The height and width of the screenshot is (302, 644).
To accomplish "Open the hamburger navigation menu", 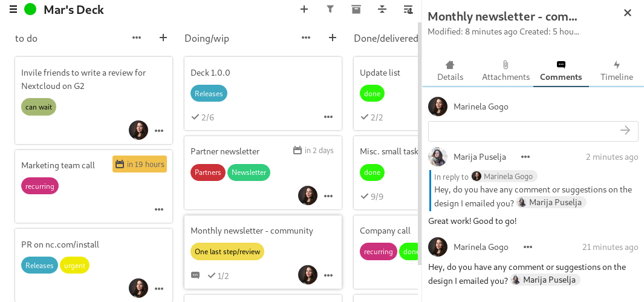I will (13, 9).
